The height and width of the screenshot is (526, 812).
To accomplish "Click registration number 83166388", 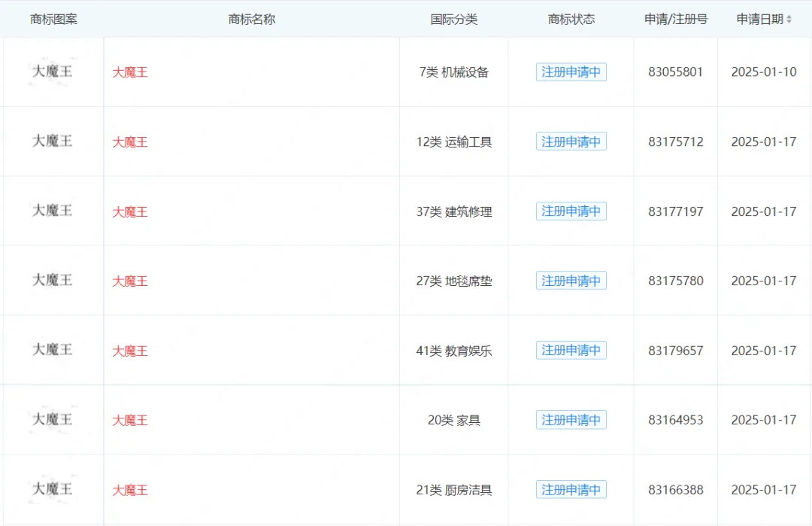I will (676, 490).
